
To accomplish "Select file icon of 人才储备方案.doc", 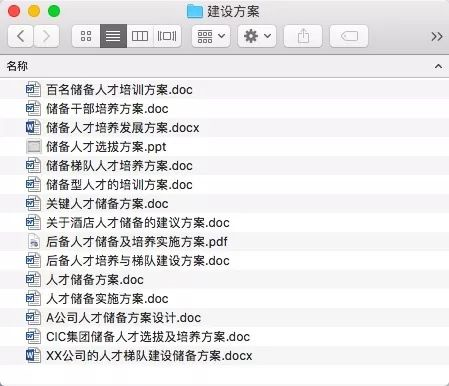I will pos(33,279).
